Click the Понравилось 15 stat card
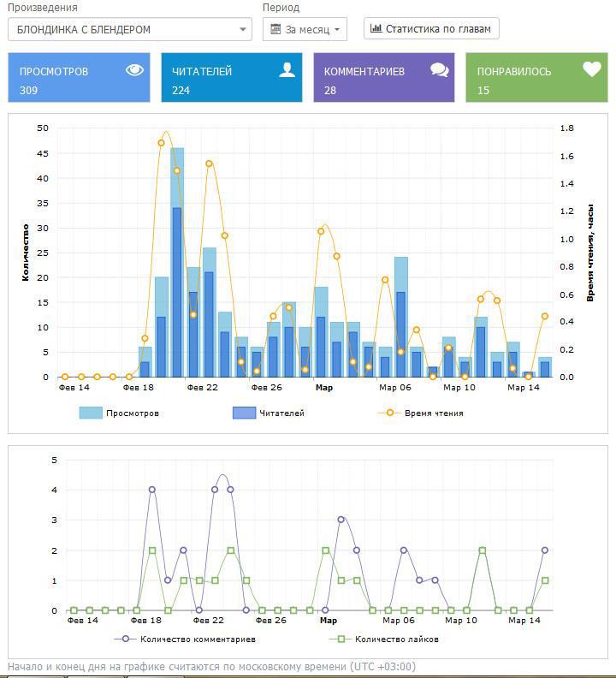 (536, 78)
